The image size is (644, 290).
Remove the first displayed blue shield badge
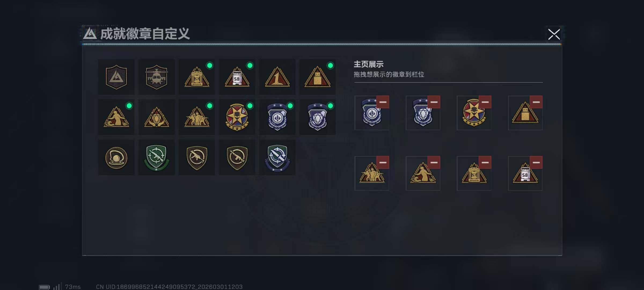pyautogui.click(x=383, y=102)
